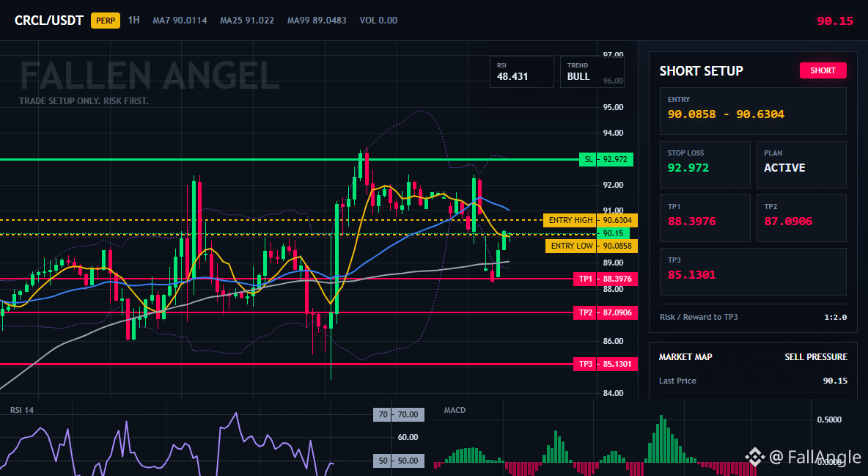This screenshot has height=476, width=868.
Task: Click the yellow PERP badge
Action: click(x=105, y=21)
